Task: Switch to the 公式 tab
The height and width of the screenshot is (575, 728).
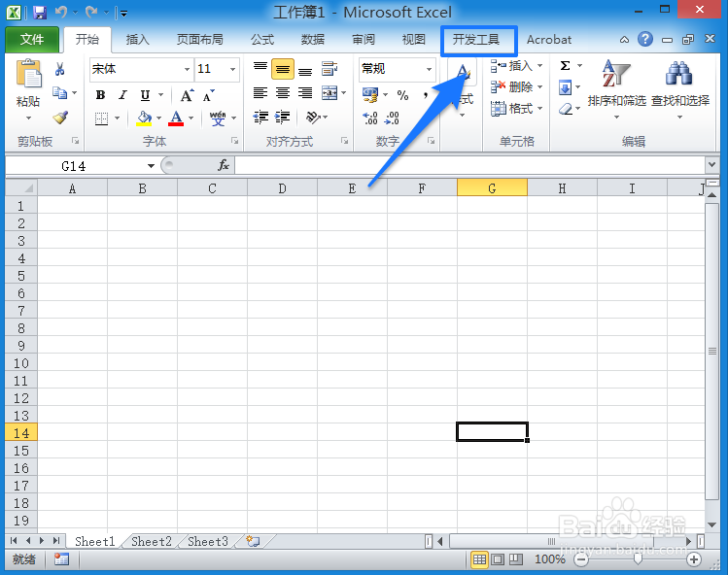Action: coord(262,40)
